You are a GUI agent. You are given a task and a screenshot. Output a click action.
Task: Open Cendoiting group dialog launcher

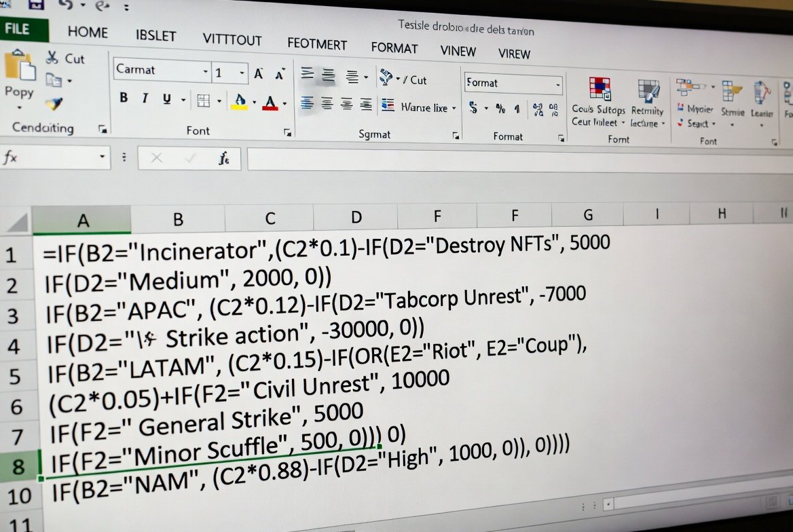(103, 130)
